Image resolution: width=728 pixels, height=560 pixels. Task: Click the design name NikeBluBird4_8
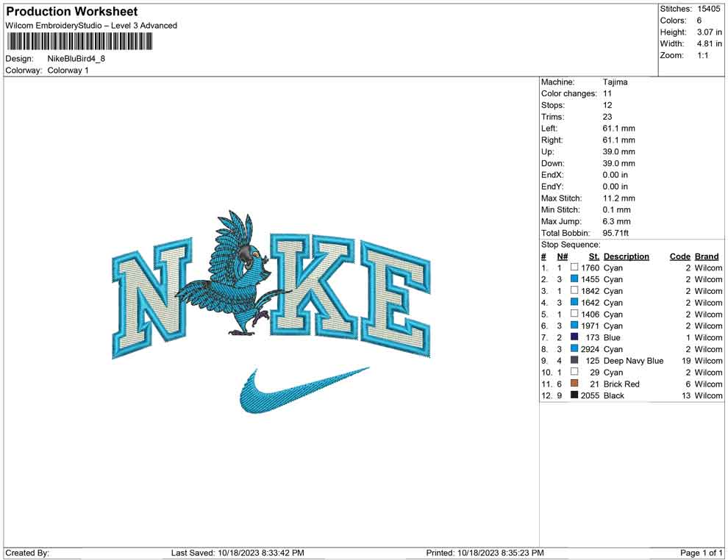pyautogui.click(x=76, y=59)
